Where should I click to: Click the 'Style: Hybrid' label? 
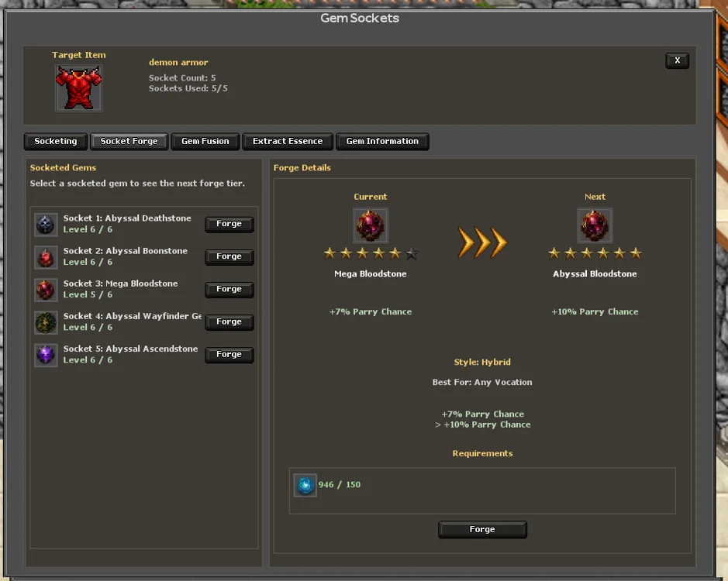(482, 362)
